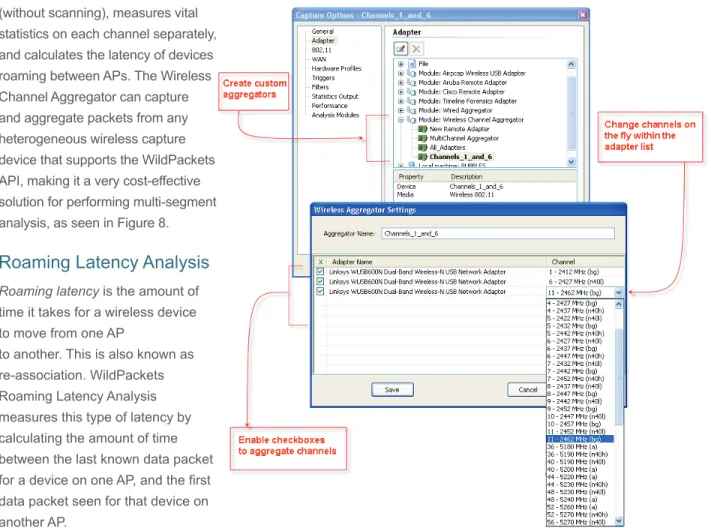
Task: Select New Remote Adapter tree item
Action: point(459,129)
